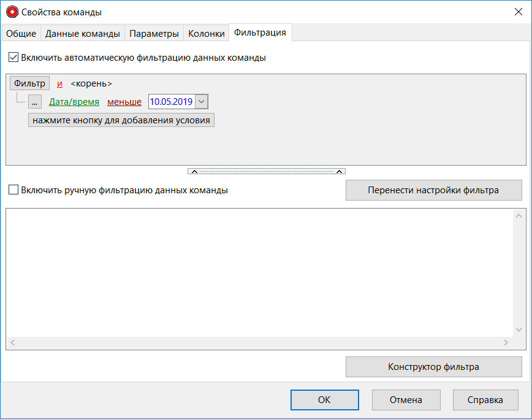Switch to the Общие tab
Screen dimensions: 532x419
[21, 34]
